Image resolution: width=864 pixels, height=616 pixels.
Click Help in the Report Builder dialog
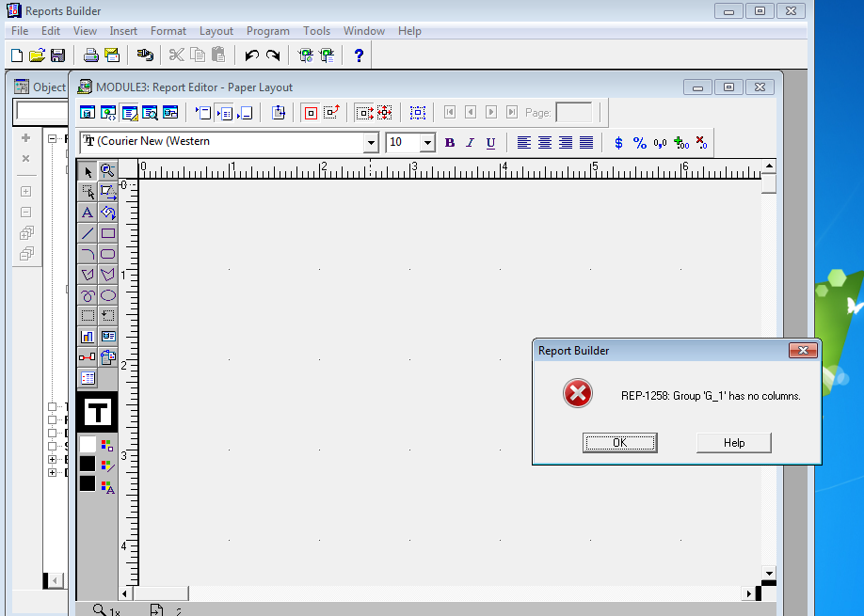click(734, 443)
